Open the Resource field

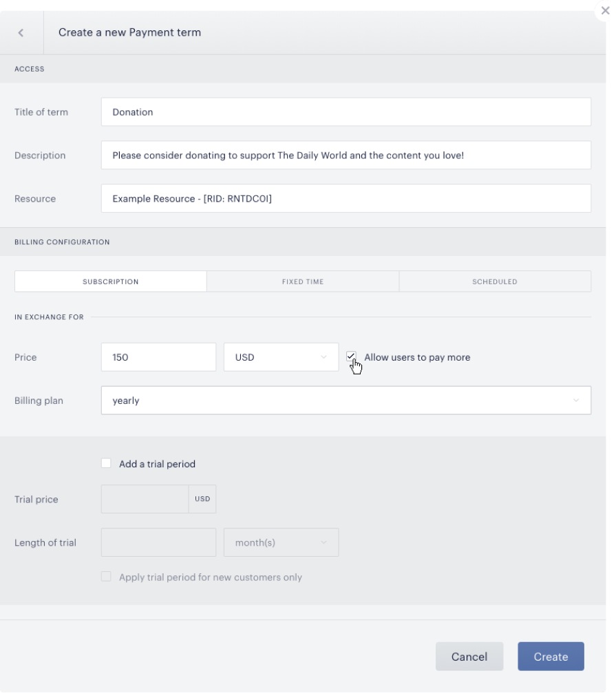346,198
